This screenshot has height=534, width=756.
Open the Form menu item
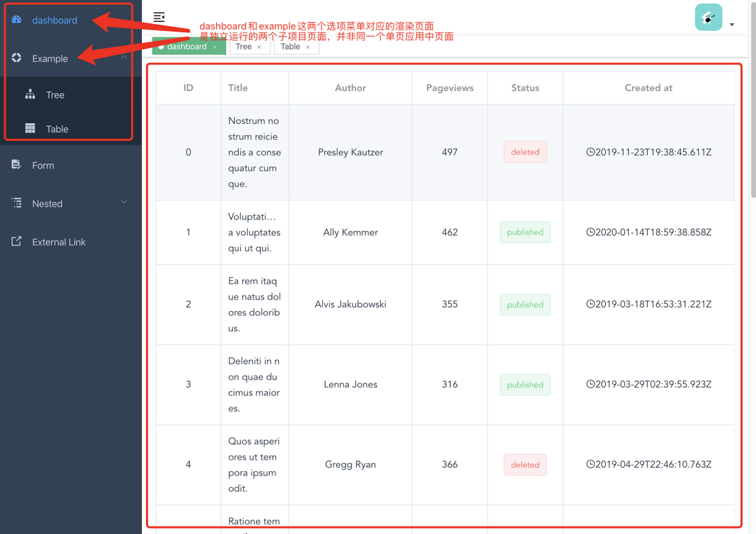pos(71,165)
